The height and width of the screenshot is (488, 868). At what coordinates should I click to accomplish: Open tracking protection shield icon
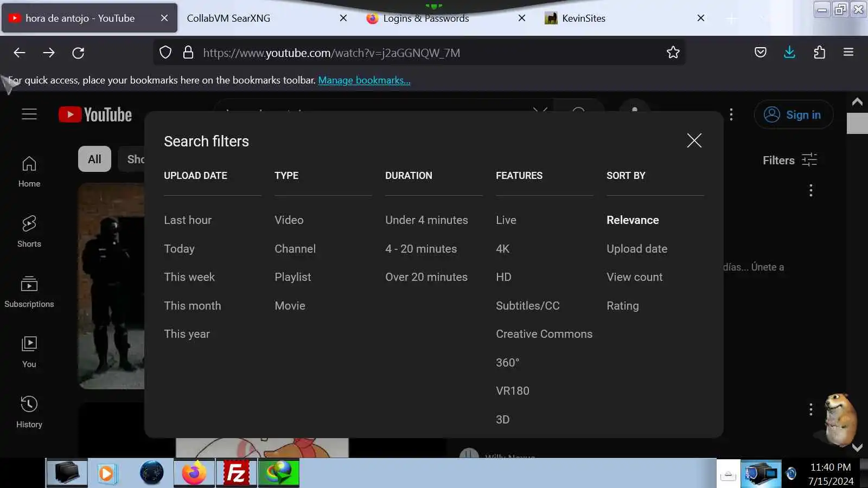165,53
